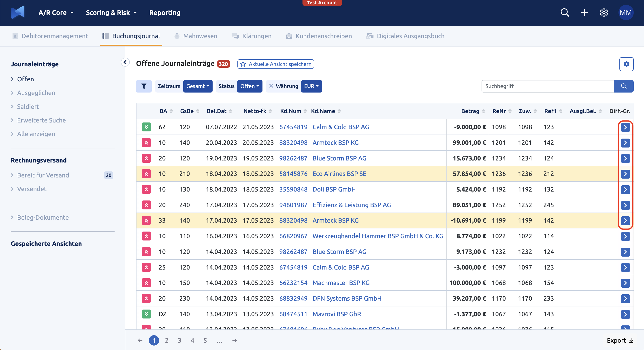Open the Zeitraum Gesamt dropdown
The width and height of the screenshot is (644, 350).
click(x=198, y=86)
